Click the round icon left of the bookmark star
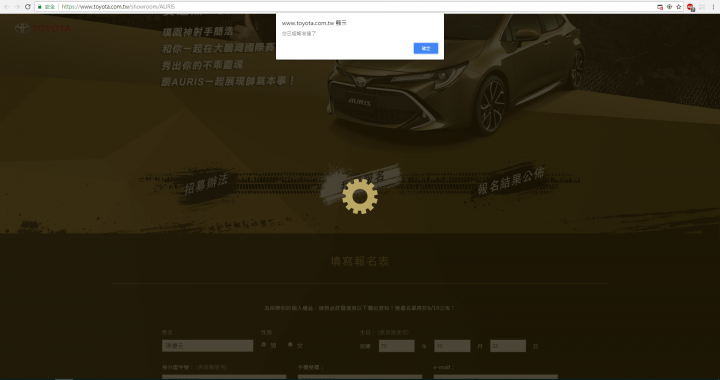This screenshot has width=720, height=380. tap(669, 6)
